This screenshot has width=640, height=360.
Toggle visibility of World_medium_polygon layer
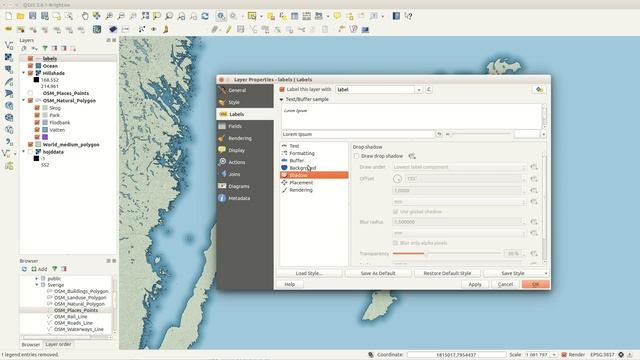pyautogui.click(x=30, y=144)
